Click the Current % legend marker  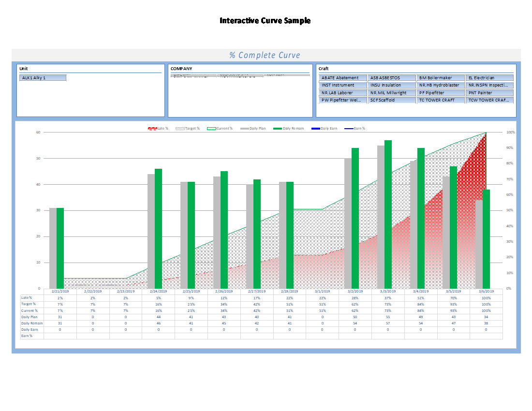pyautogui.click(x=211, y=129)
